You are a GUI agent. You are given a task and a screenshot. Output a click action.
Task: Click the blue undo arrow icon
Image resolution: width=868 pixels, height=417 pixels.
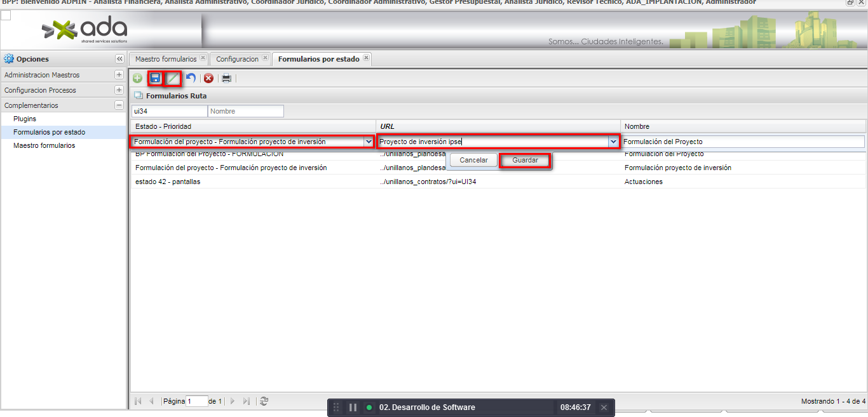point(191,78)
